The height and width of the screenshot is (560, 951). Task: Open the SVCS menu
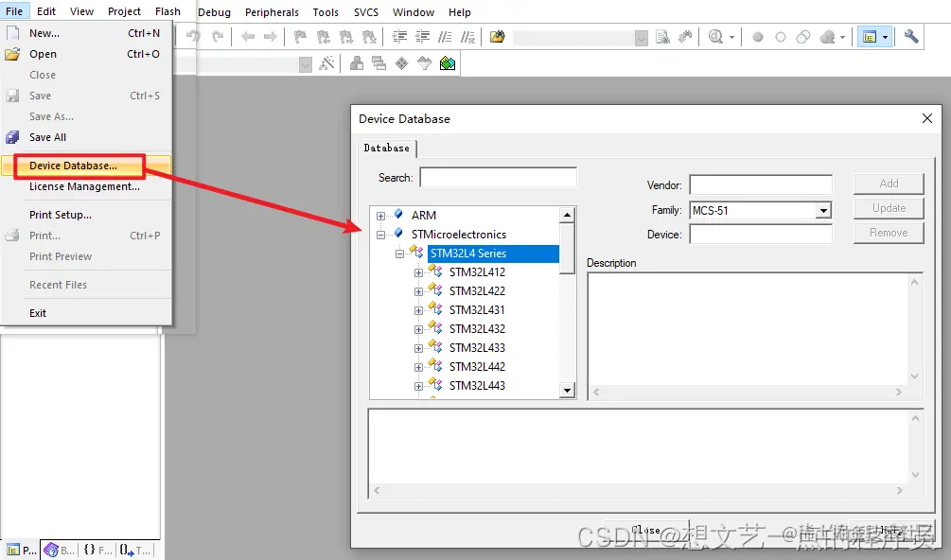click(x=365, y=12)
